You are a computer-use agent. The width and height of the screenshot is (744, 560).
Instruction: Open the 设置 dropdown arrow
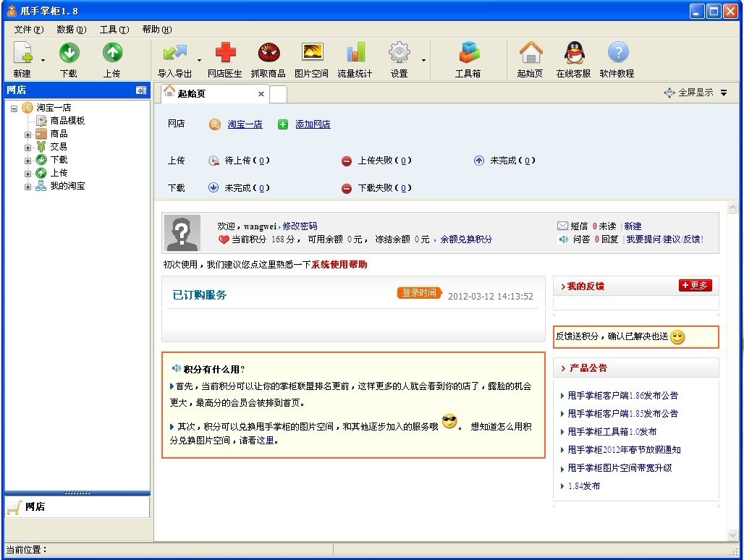point(423,61)
